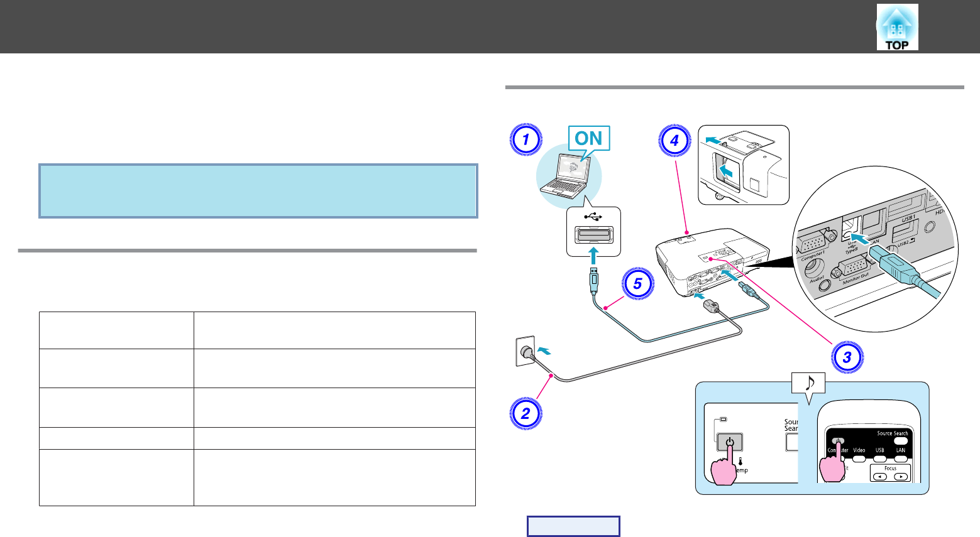The width and height of the screenshot is (980, 537).
Task: Click the Focus right arrow on the remote
Action: coord(901,477)
